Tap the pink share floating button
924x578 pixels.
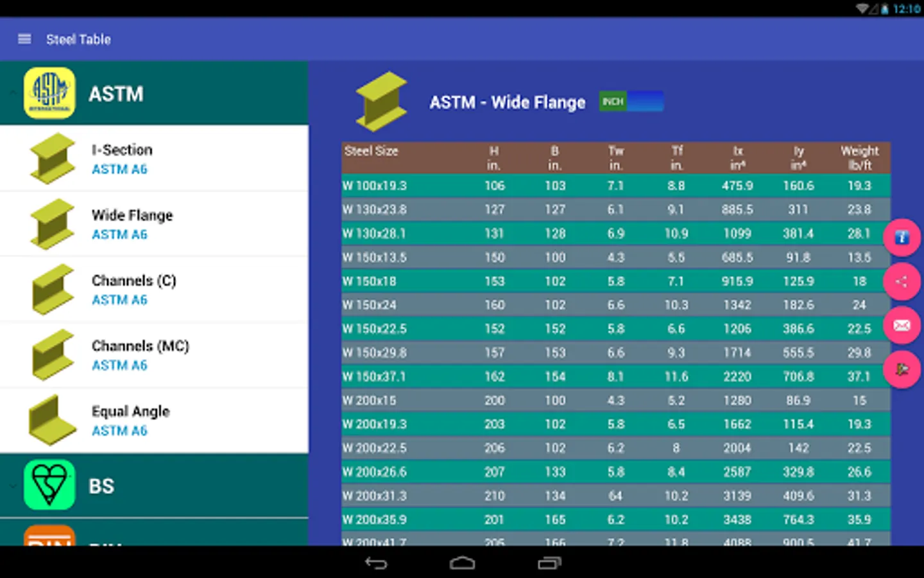pyautogui.click(x=902, y=281)
